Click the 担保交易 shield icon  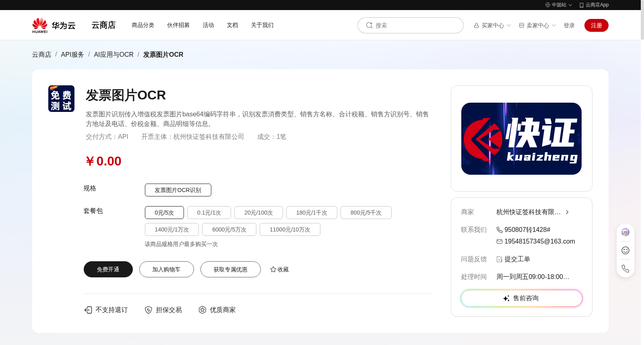(x=149, y=310)
